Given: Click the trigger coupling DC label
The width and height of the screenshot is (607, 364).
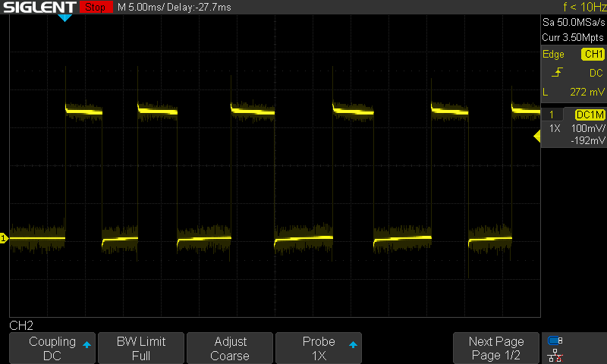Looking at the screenshot, I should (x=596, y=73).
